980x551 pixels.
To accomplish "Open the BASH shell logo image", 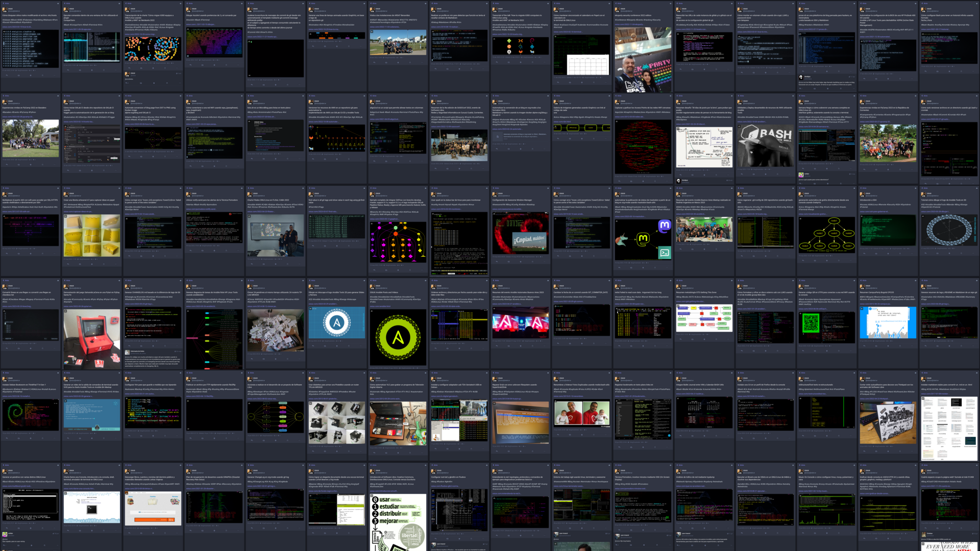I will (x=766, y=145).
